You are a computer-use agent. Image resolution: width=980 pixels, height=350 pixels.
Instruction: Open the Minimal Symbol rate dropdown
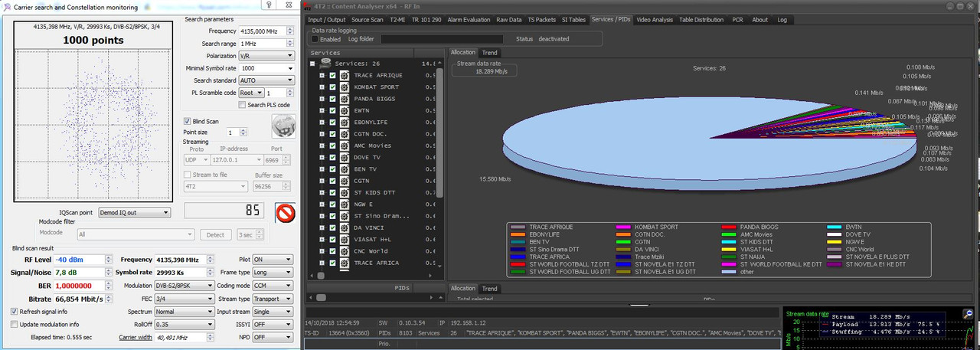(x=266, y=68)
